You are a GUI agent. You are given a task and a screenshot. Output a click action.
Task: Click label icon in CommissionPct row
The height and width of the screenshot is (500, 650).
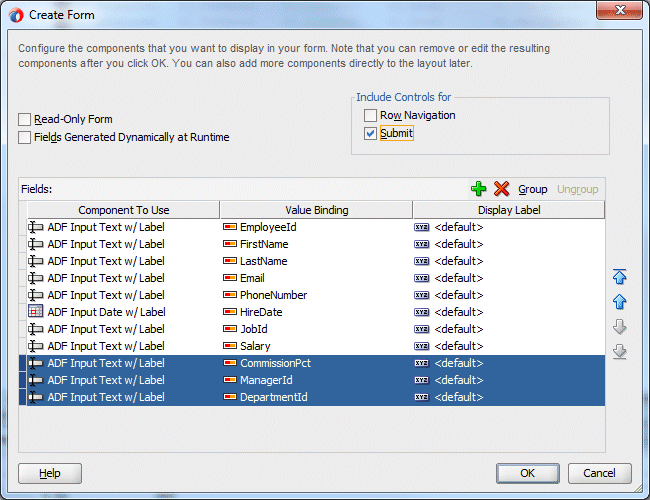(x=422, y=363)
